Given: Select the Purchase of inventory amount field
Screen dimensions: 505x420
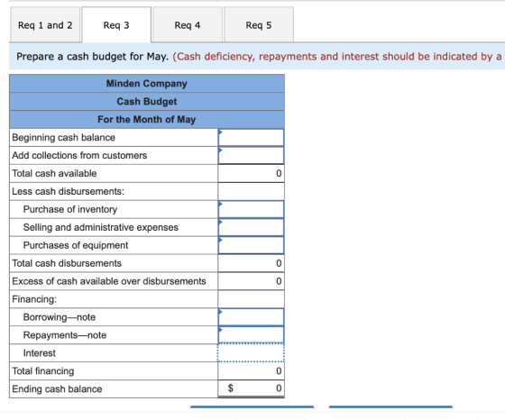Looking at the screenshot, I should [x=251, y=209].
